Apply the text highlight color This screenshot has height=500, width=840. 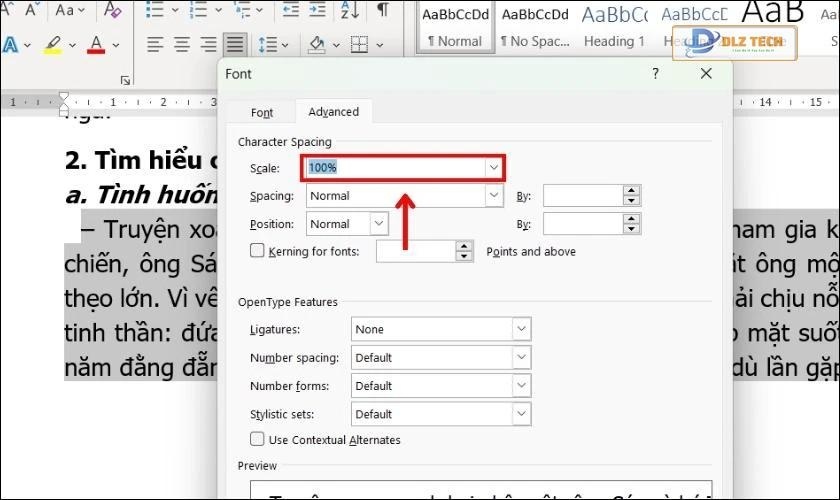click(x=53, y=45)
